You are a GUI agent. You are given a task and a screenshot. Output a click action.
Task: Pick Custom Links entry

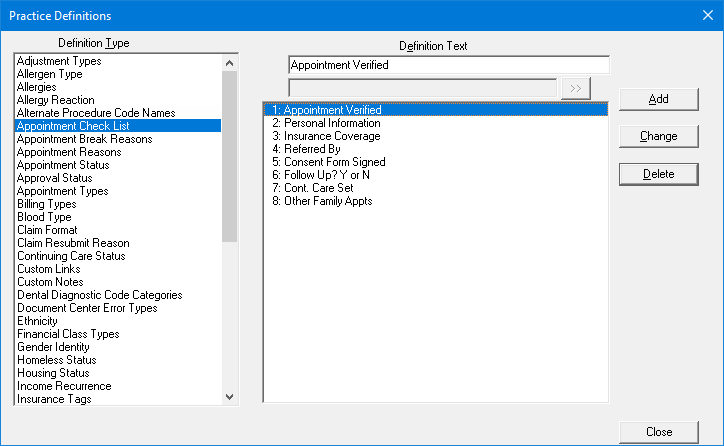tap(118, 269)
